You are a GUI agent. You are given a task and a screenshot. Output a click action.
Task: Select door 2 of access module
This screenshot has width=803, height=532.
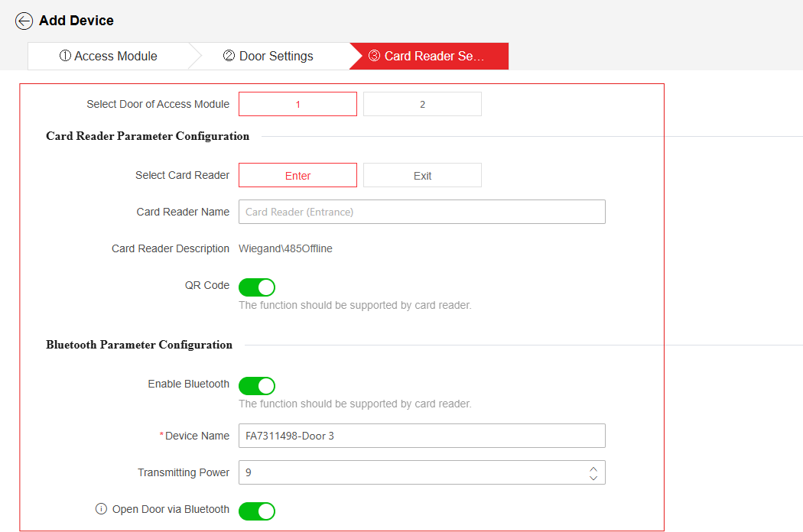click(422, 104)
